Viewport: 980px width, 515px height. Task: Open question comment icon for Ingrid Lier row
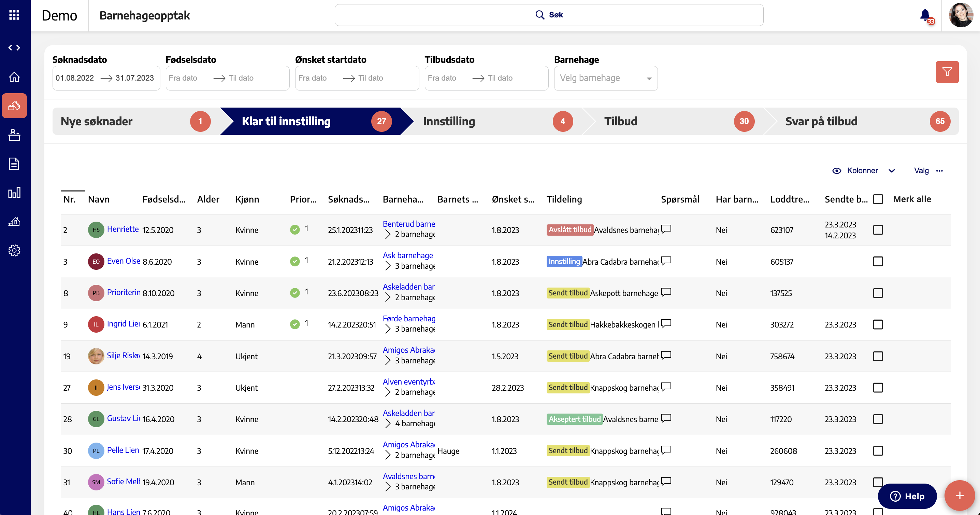(666, 323)
